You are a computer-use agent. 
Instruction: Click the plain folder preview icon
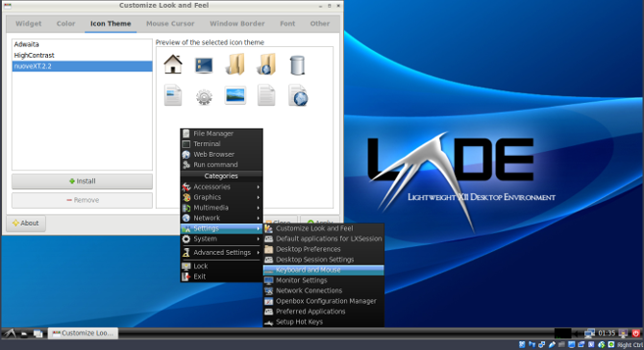[x=235, y=64]
